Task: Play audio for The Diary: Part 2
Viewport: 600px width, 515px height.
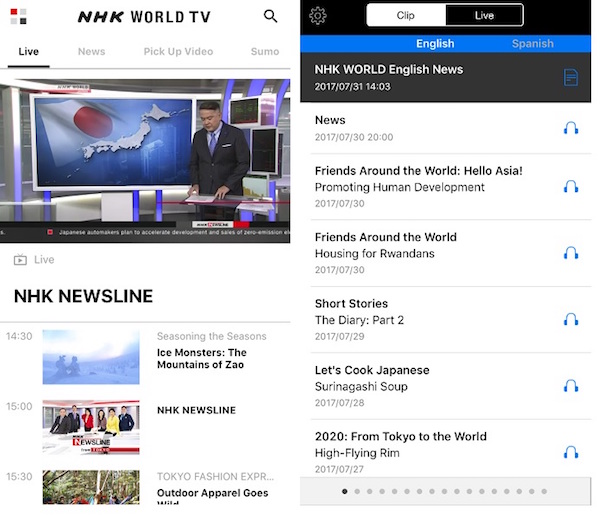Action: click(x=571, y=319)
